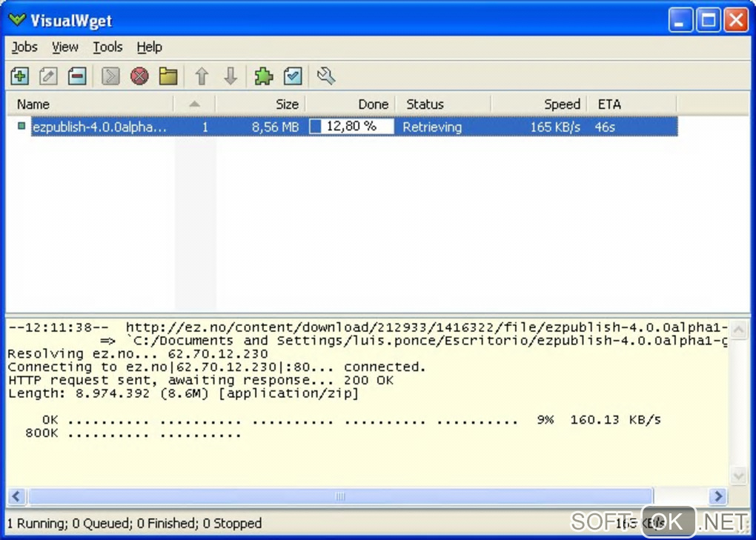The height and width of the screenshot is (540, 756).
Task: Maximize the VisualWget window
Action: pyautogui.click(x=708, y=20)
